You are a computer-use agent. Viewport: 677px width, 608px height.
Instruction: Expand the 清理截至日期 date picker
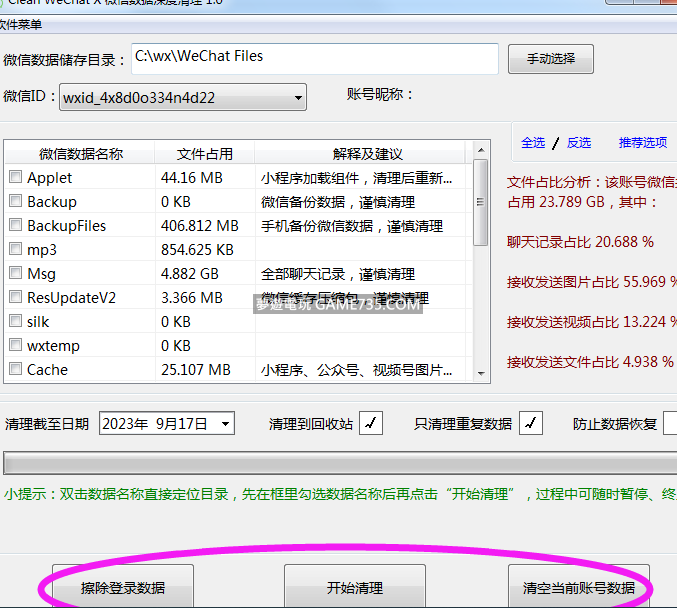click(225, 424)
